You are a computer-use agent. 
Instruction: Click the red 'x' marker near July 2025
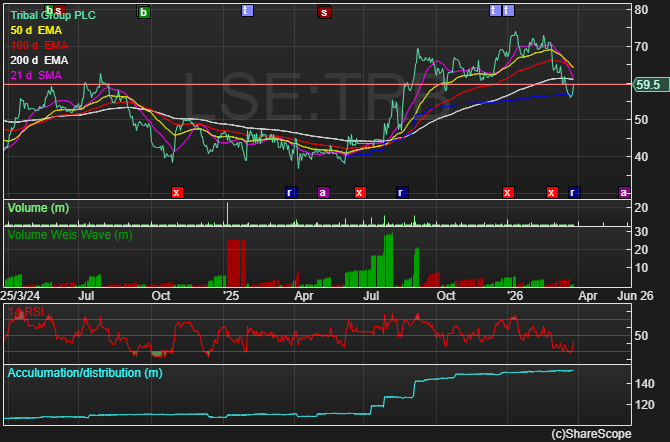360,192
